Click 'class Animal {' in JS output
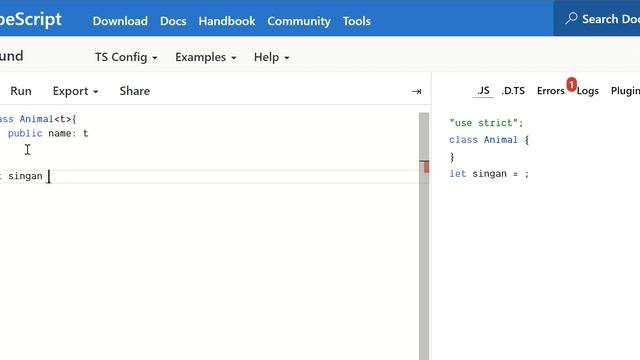This screenshot has width=640, height=360. [489, 140]
